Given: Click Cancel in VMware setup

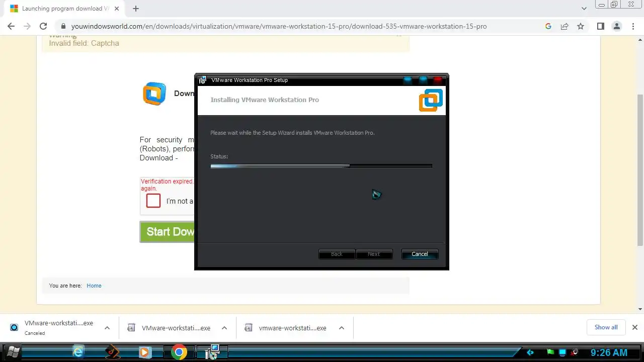Looking at the screenshot, I should (420, 254).
